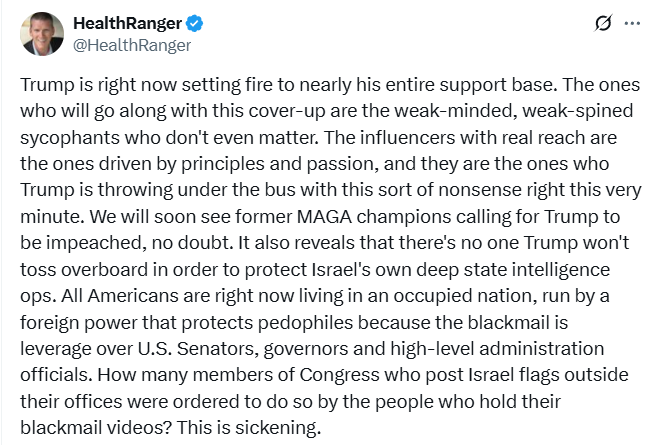Click the HealthRanger display name
This screenshot has width=656, height=445.
coord(128,23)
